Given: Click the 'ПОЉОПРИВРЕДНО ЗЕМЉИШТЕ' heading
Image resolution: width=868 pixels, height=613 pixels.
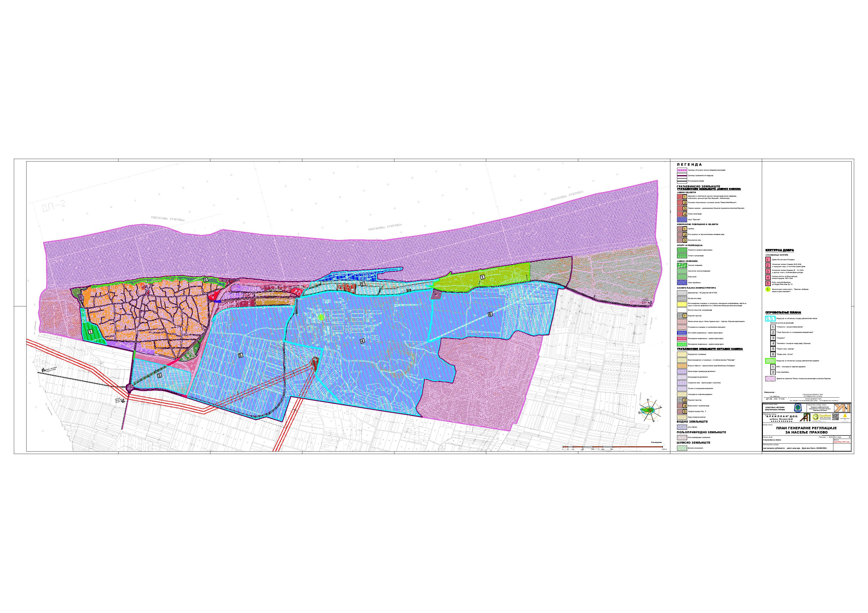Looking at the screenshot, I should [702, 432].
